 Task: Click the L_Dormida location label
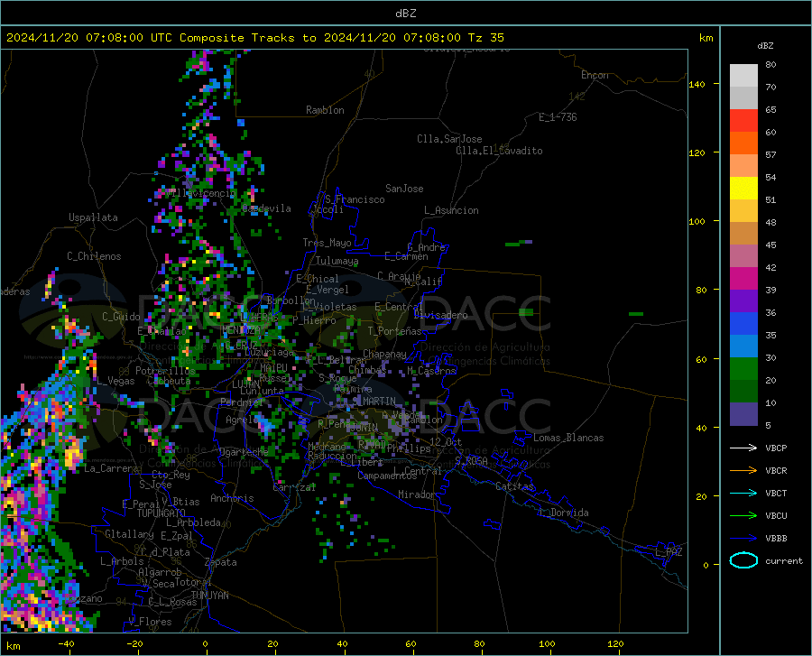563,513
